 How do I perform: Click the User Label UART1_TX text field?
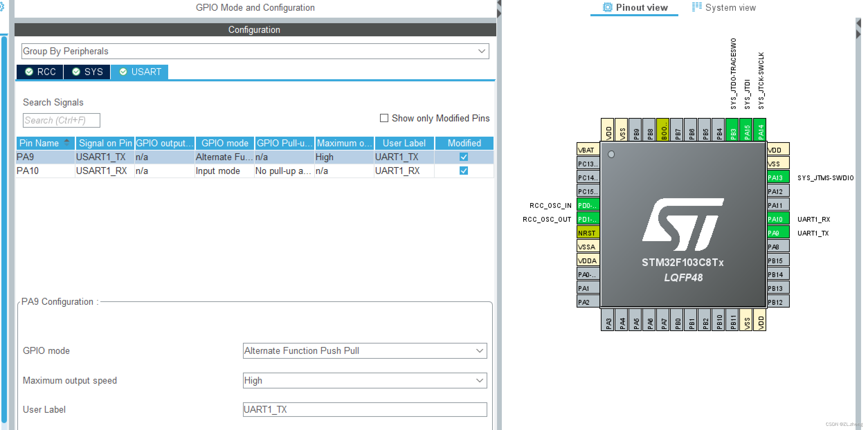tap(365, 410)
